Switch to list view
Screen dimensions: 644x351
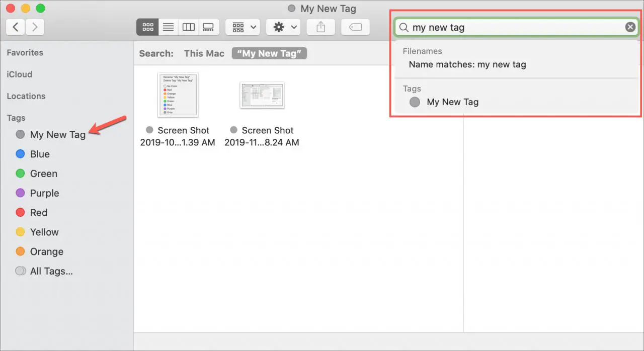click(168, 27)
